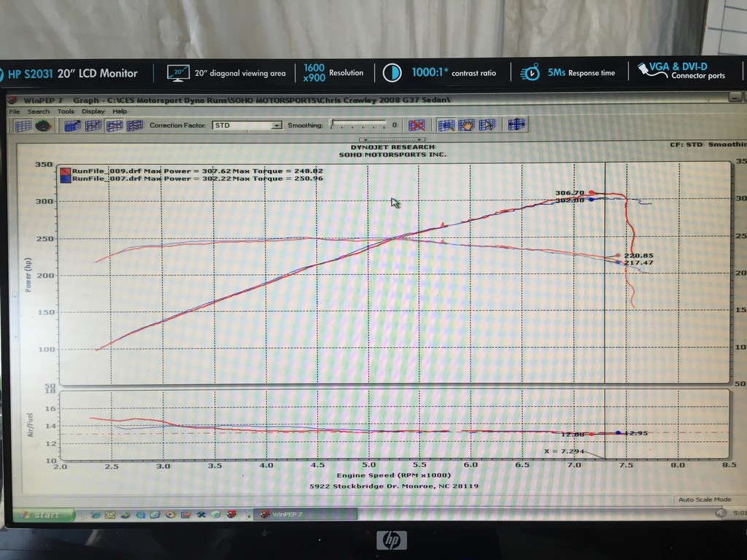Click the run list grid icon in toolbar

point(23,125)
